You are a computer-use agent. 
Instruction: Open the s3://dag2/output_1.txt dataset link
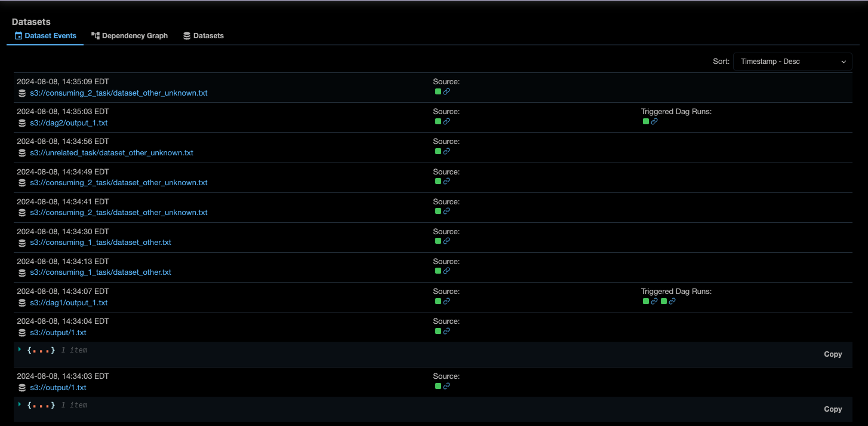[x=69, y=122]
